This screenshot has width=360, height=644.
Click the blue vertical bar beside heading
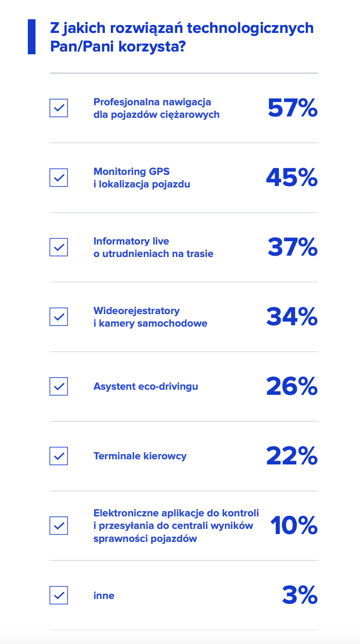[32, 37]
